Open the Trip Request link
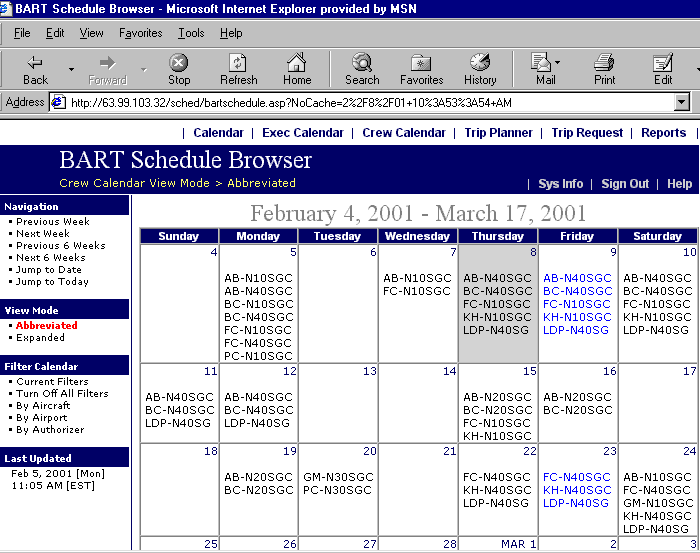Screen dimensions: 700x553 pyautogui.click(x=587, y=133)
